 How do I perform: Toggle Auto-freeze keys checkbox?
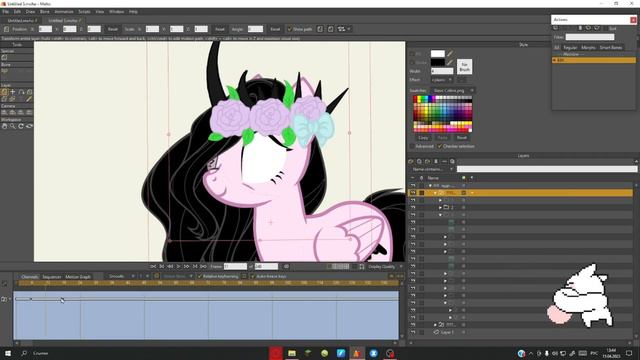pyautogui.click(x=253, y=276)
